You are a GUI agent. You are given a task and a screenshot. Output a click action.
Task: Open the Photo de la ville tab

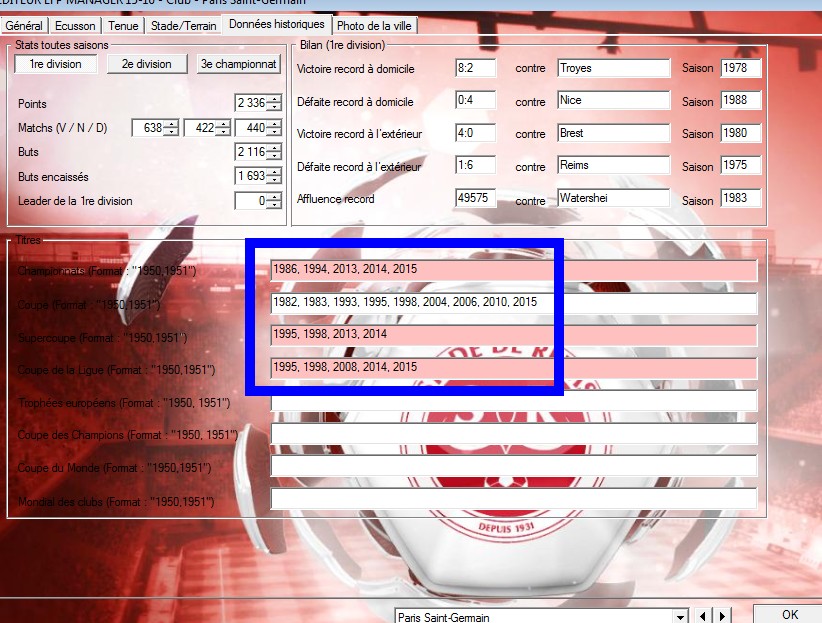pyautogui.click(x=374, y=26)
